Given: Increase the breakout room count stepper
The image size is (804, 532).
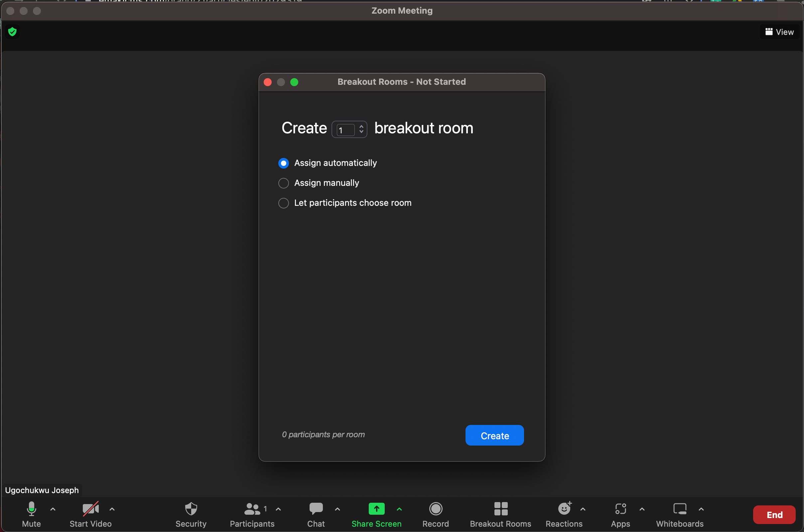Looking at the screenshot, I should [361, 126].
